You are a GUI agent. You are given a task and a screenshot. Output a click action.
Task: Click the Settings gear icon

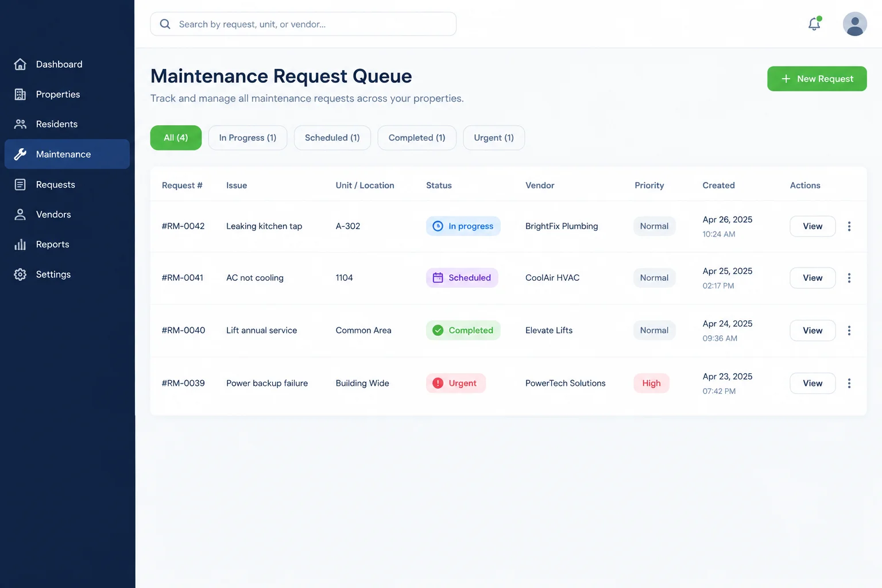(x=20, y=274)
